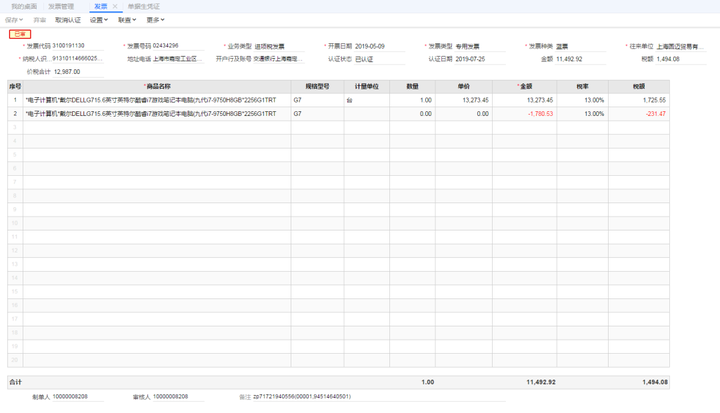Click the 税率 column header

point(582,86)
